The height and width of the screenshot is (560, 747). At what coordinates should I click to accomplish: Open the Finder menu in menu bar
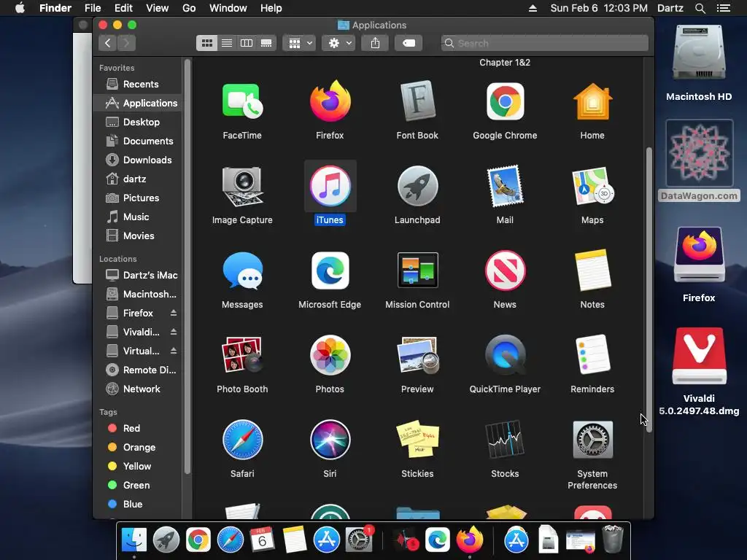point(55,8)
